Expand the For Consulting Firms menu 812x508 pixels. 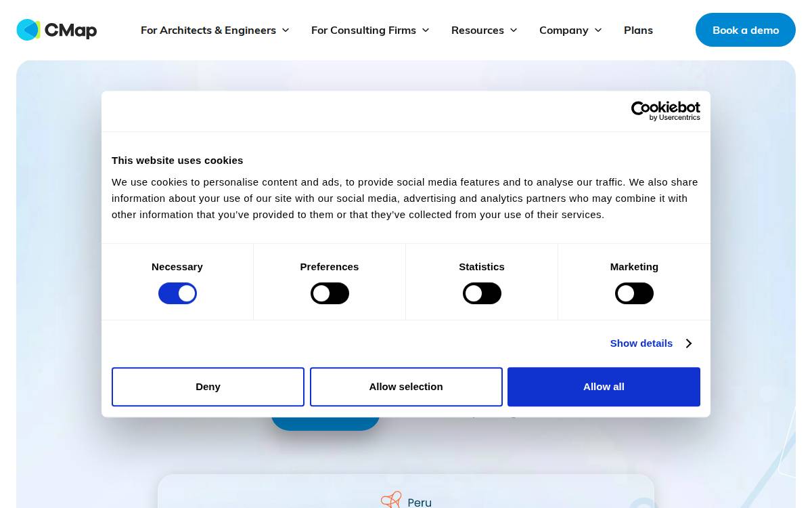(370, 30)
